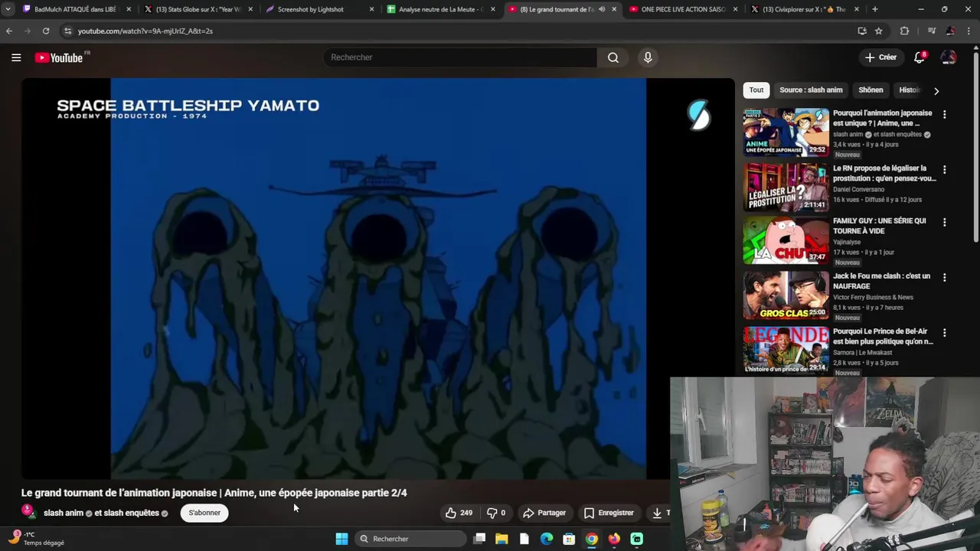Go back with the browser arrow
The image size is (980, 551).
tap(9, 31)
